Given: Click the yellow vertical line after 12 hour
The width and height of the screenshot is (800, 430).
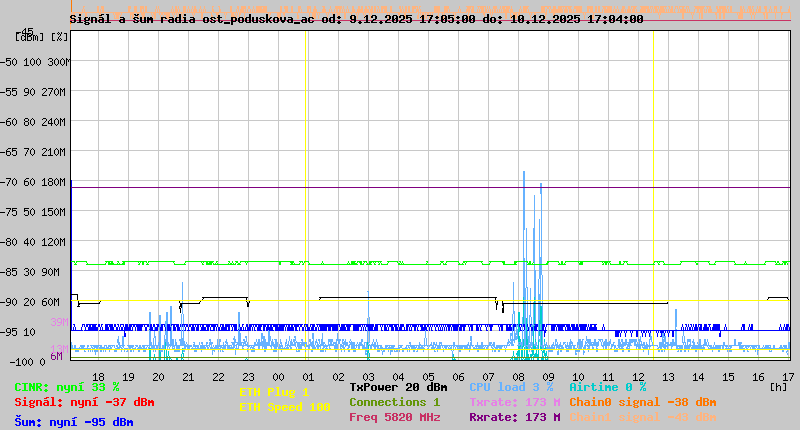Looking at the screenshot, I should pyautogui.click(x=653, y=195).
